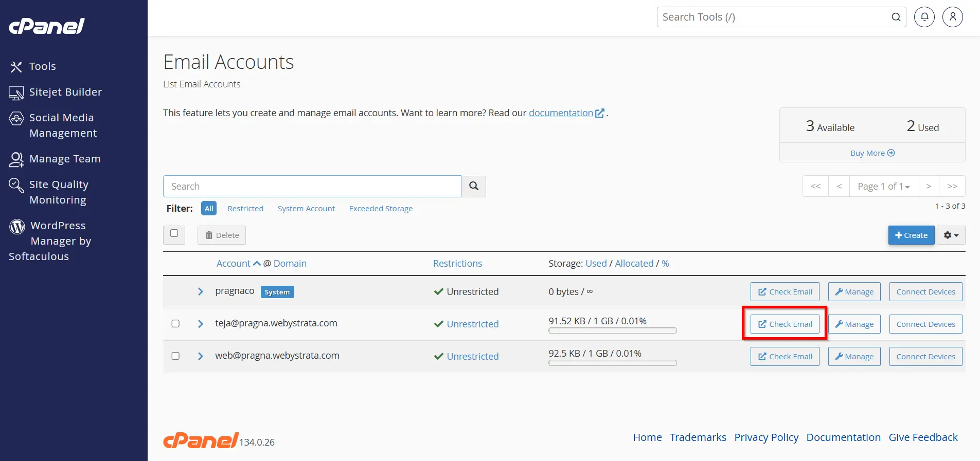
Task: Sort by Allocated storage
Action: point(634,263)
